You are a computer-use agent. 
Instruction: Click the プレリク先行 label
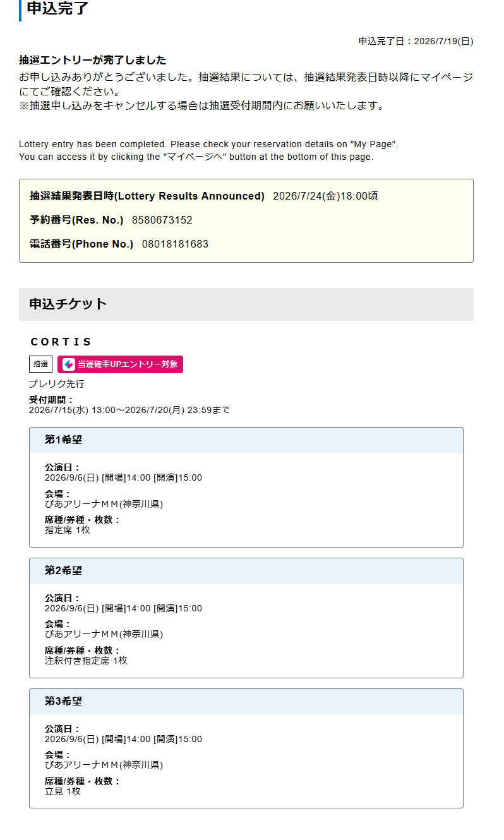(56, 384)
